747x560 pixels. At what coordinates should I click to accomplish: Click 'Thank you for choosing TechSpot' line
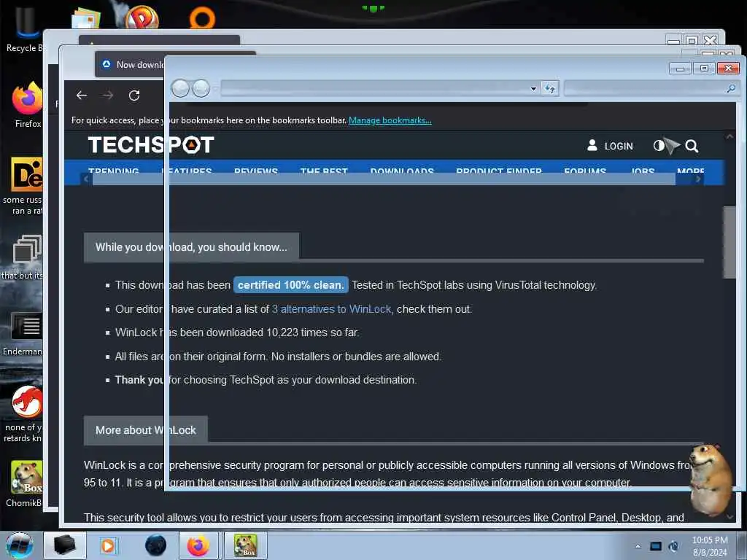tap(266, 380)
